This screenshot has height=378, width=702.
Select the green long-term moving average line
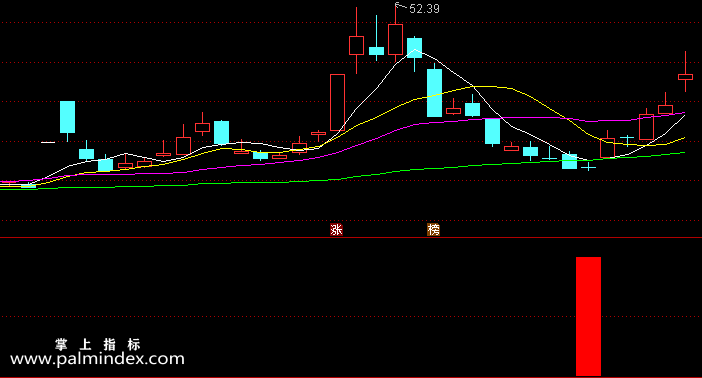coord(403,171)
